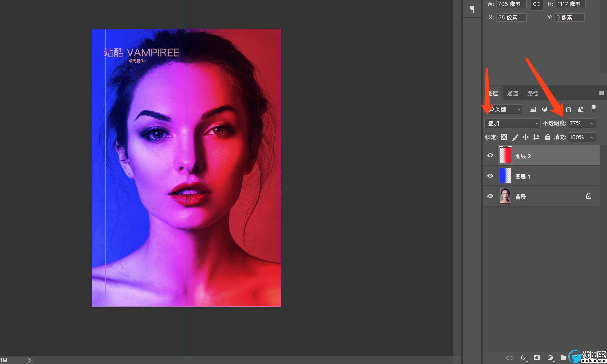The height and width of the screenshot is (364, 607).
Task: Hide 图层 2 with its eye icon
Action: [x=490, y=155]
